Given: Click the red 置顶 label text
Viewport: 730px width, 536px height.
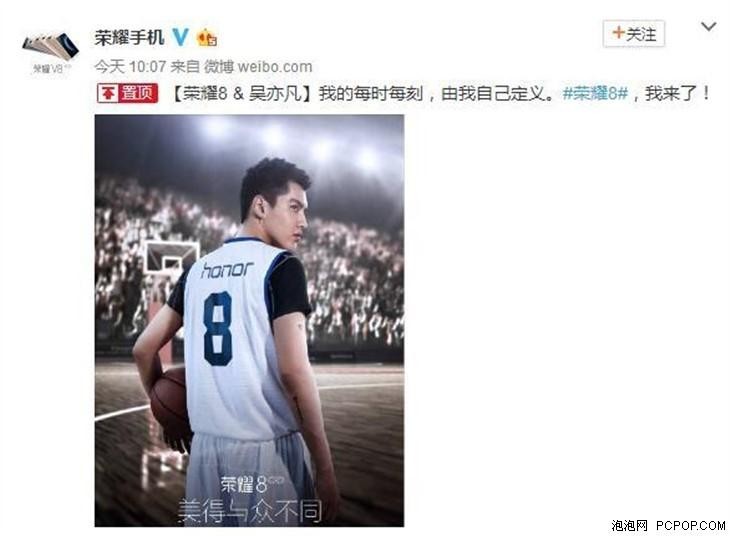Looking at the screenshot, I should (x=137, y=93).
